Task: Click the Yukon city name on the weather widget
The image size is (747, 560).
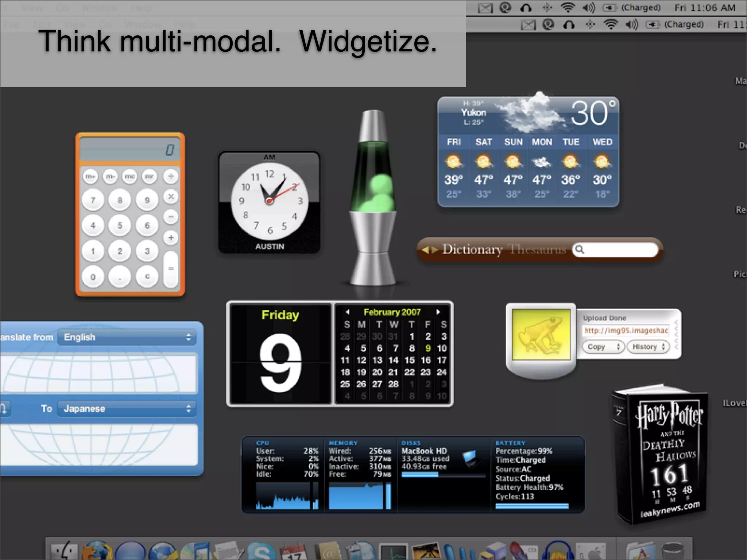Action: point(473,113)
